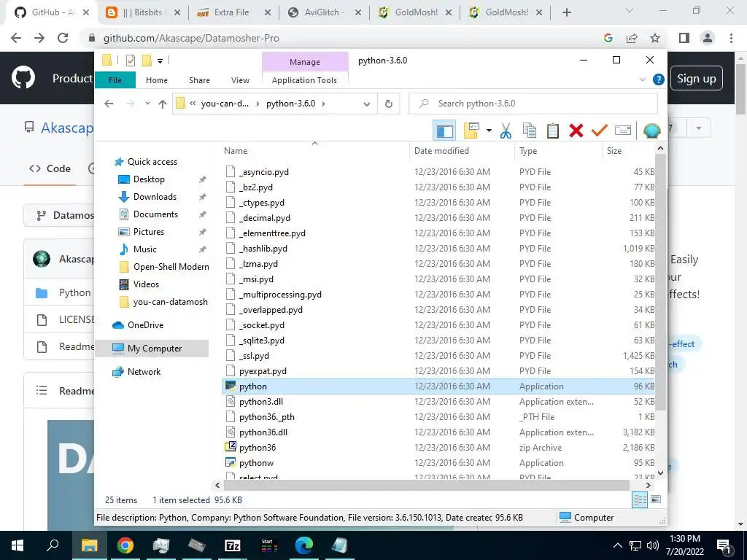Click the Paste clipboard icon in Explorer toolbar
Image resolution: width=747 pixels, height=560 pixels.
point(553,130)
